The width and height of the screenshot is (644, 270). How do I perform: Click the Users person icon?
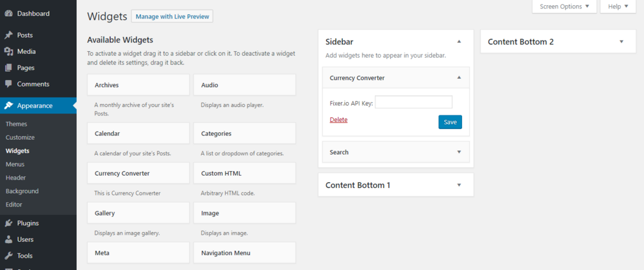(8, 239)
